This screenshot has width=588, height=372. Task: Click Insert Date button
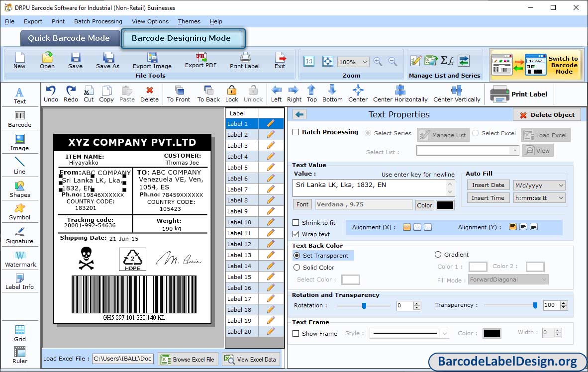488,185
